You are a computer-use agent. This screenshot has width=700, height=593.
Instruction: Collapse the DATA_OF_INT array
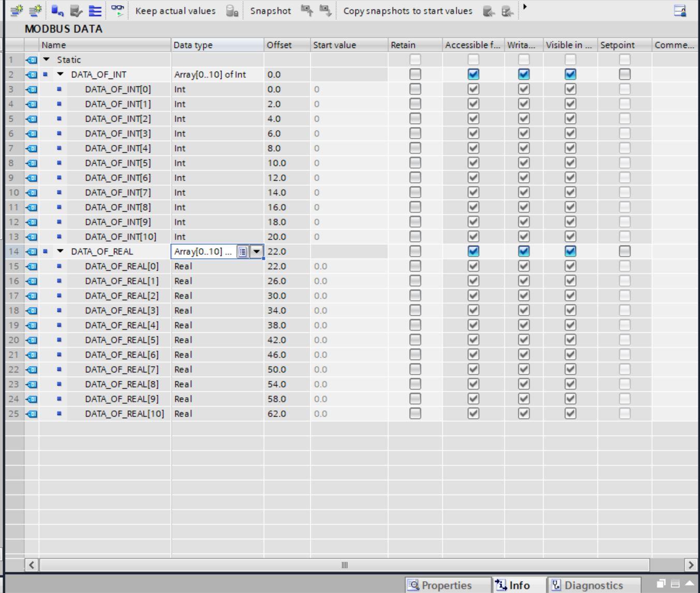pos(60,75)
